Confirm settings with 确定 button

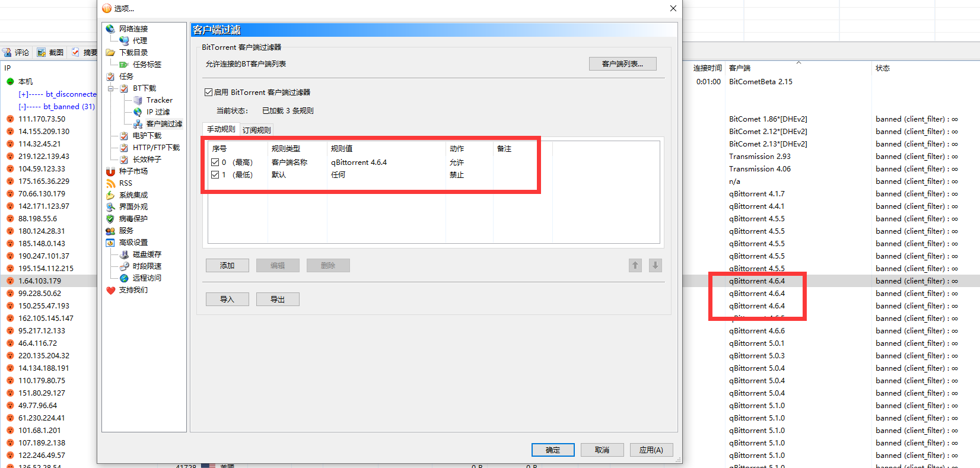(553, 450)
